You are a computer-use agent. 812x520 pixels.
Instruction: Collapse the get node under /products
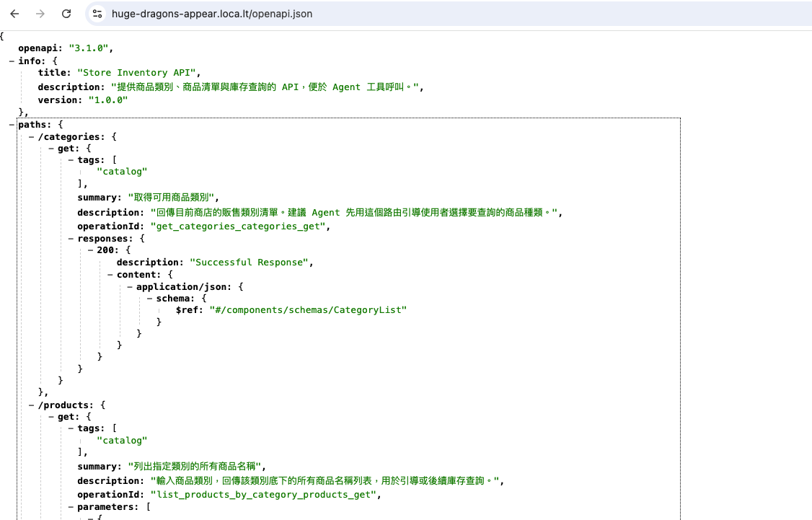pos(51,417)
